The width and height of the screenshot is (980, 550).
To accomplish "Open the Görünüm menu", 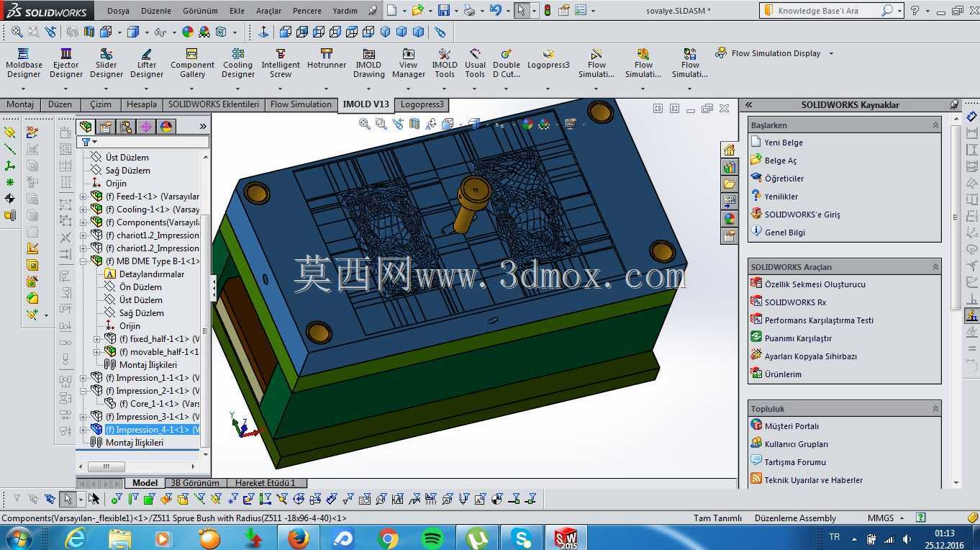I will (200, 11).
